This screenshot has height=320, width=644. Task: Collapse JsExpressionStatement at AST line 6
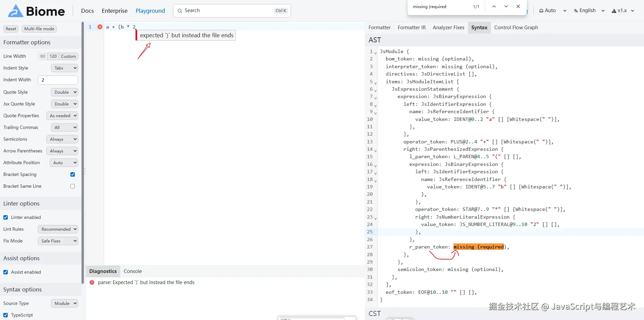point(375,91)
